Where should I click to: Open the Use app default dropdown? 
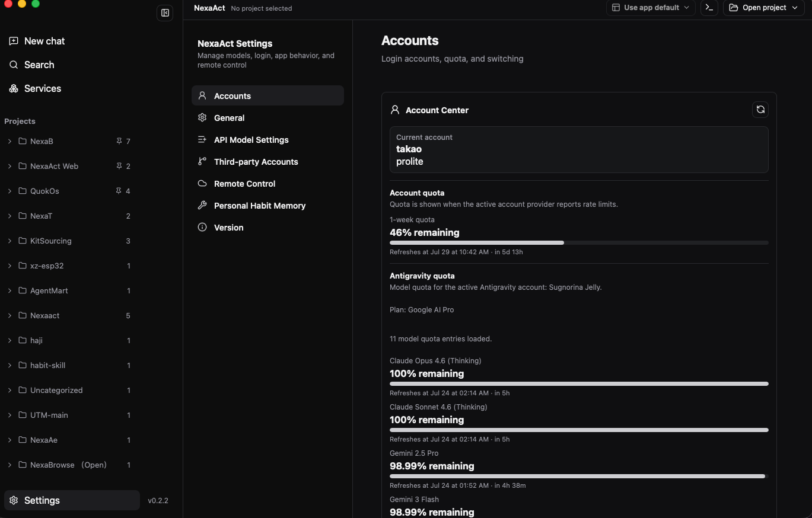click(651, 8)
